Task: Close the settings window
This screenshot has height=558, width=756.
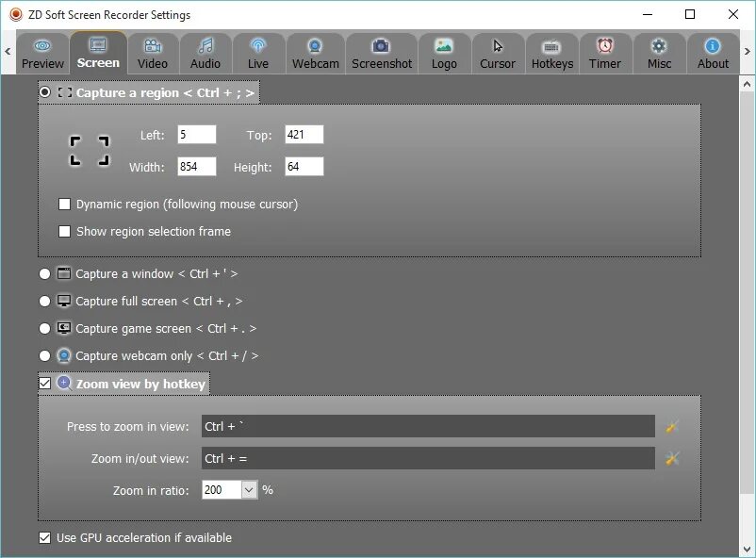Action: click(x=732, y=14)
